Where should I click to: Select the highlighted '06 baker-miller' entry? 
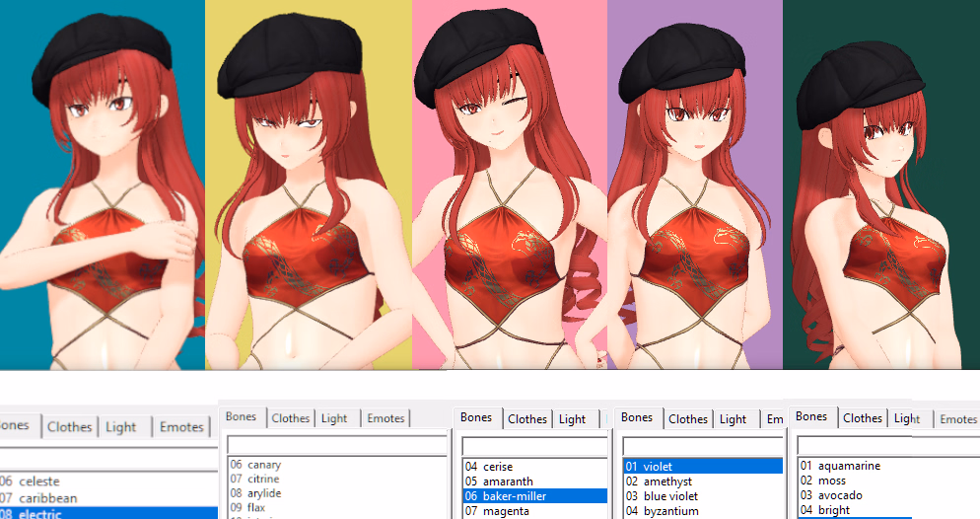pyautogui.click(x=535, y=496)
